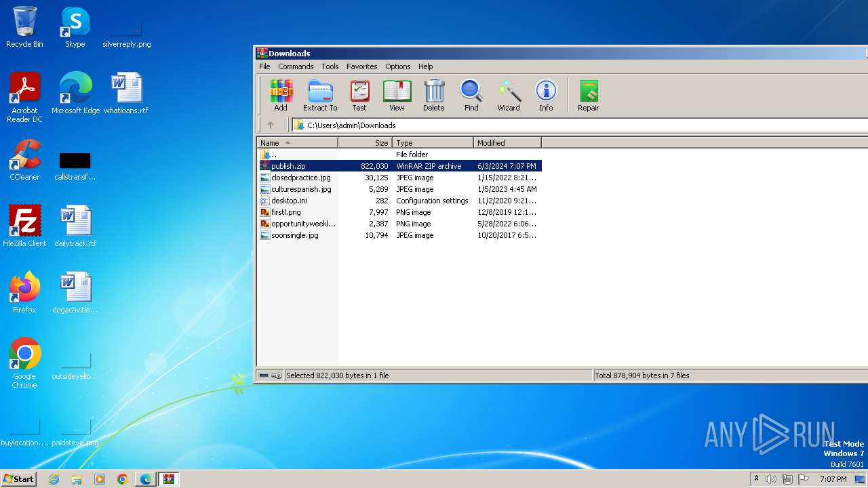
Task: Click the Acrobat Reader DC desktop icon
Action: tap(24, 98)
